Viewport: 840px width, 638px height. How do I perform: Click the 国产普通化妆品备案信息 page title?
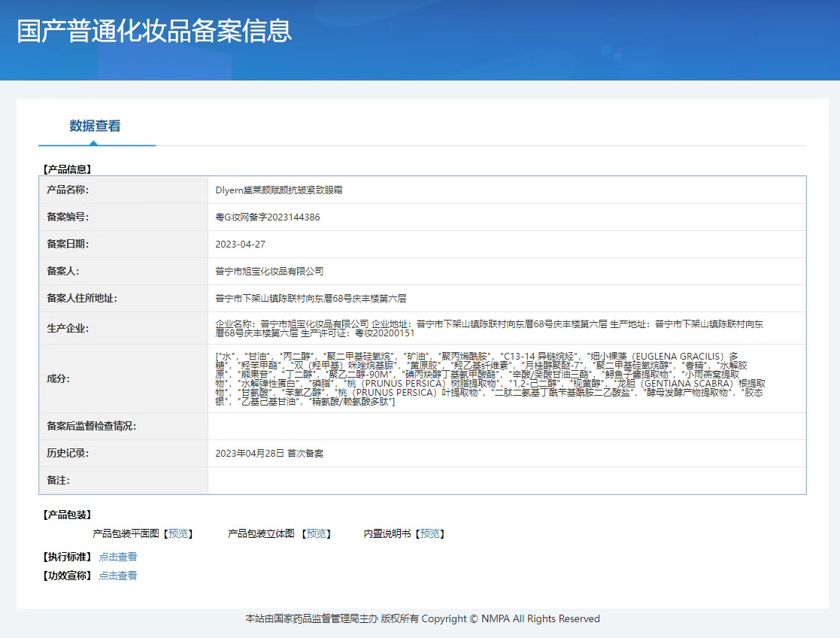point(154,31)
